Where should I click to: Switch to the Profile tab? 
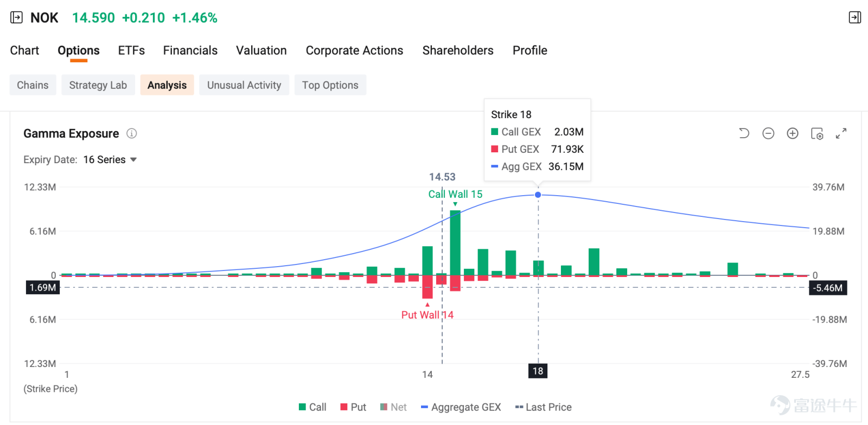click(x=530, y=50)
